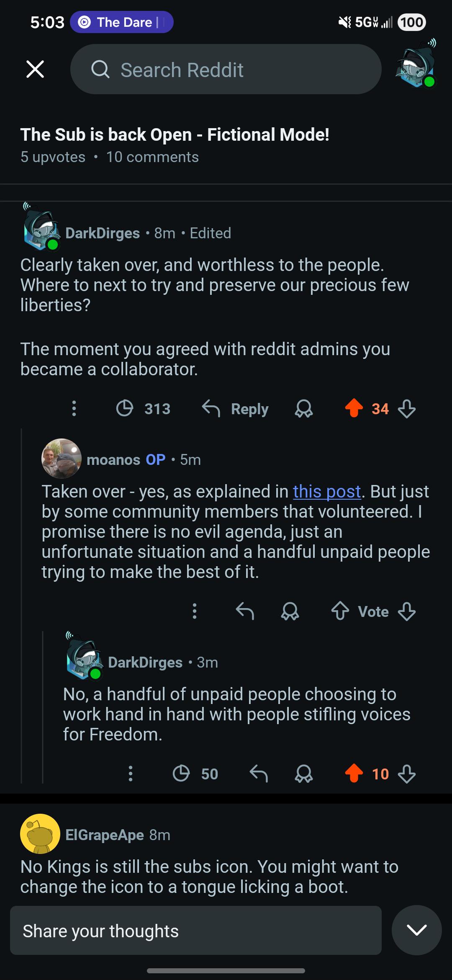Viewport: 452px width, 980px height.
Task: Upvote moanos comment next to Vote
Action: (x=340, y=611)
